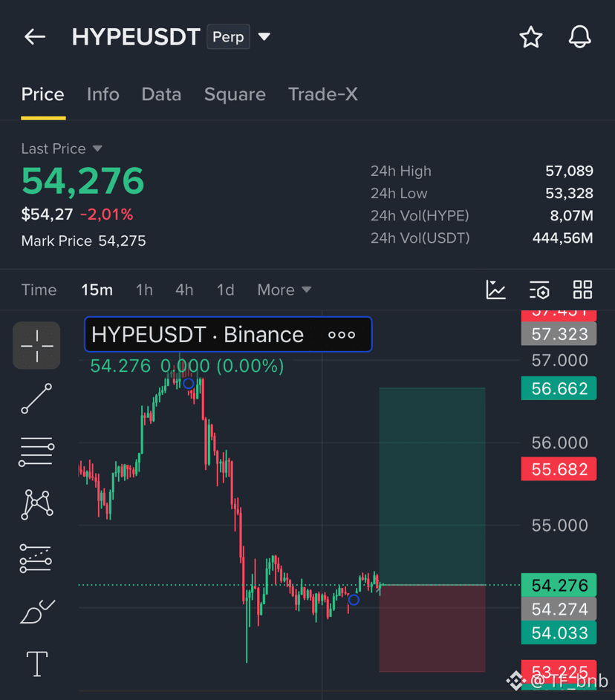Click the 24h Vol(HYPE) value 8,07M
Screen dimensions: 615x700
click(x=571, y=215)
